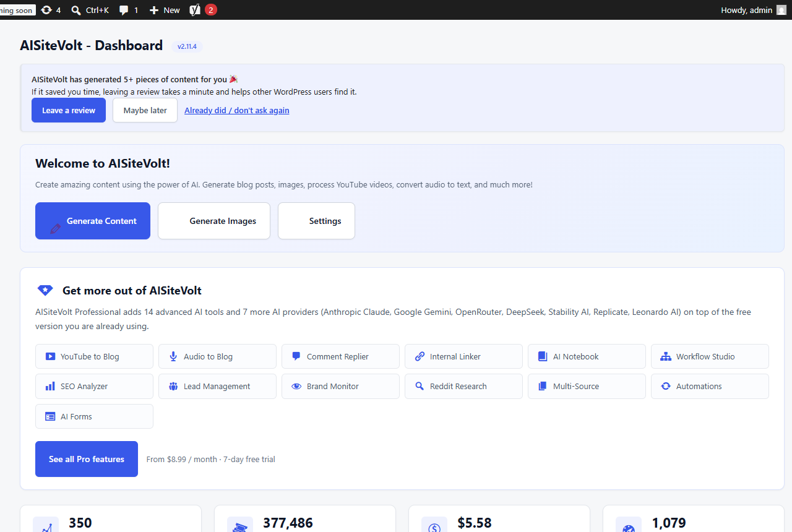Select the AI Forms label

click(76, 416)
